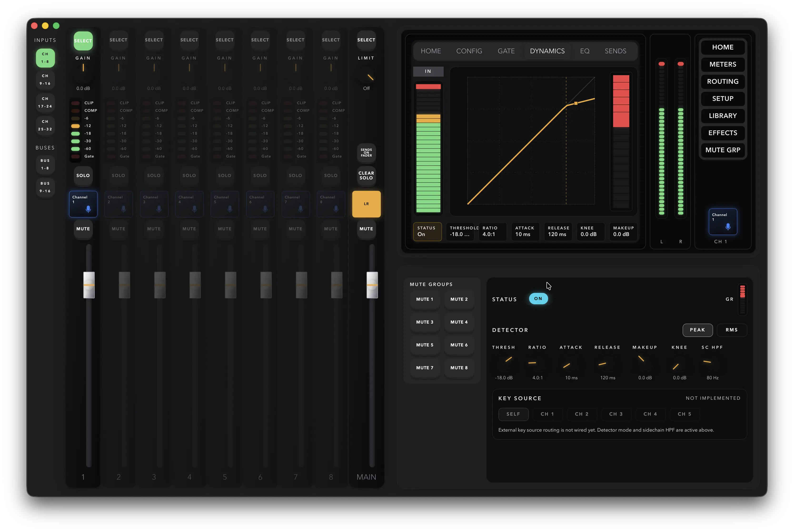Switch to the EQ tab
Viewport: 794px width, 532px height.
(x=585, y=51)
